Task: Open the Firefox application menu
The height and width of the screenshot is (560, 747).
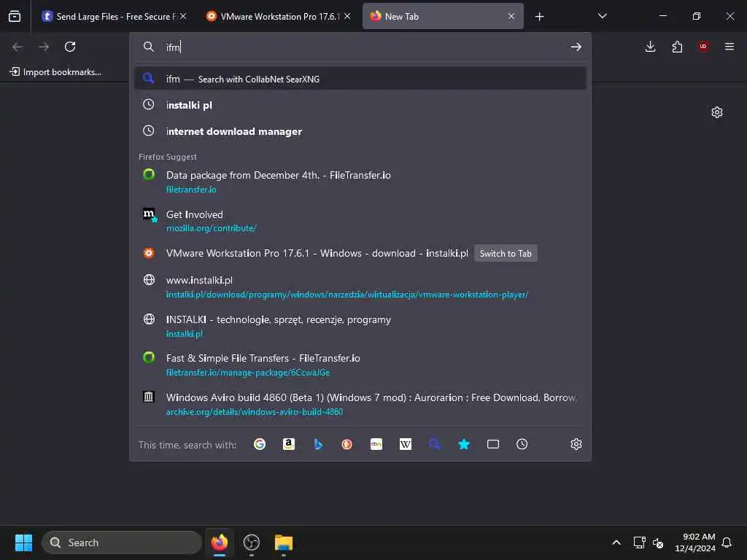Action: click(729, 47)
